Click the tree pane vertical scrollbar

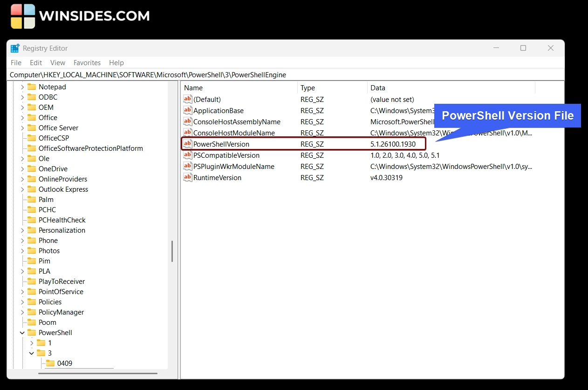pos(172,251)
